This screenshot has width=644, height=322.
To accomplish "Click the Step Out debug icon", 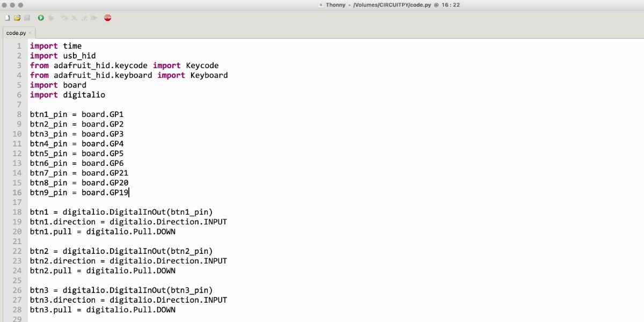I will coord(84,18).
